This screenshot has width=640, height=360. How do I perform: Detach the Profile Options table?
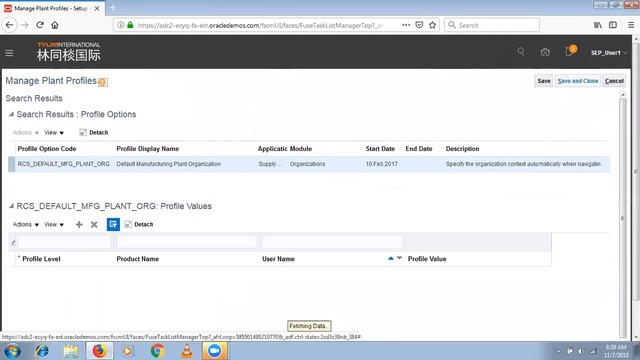click(94, 133)
